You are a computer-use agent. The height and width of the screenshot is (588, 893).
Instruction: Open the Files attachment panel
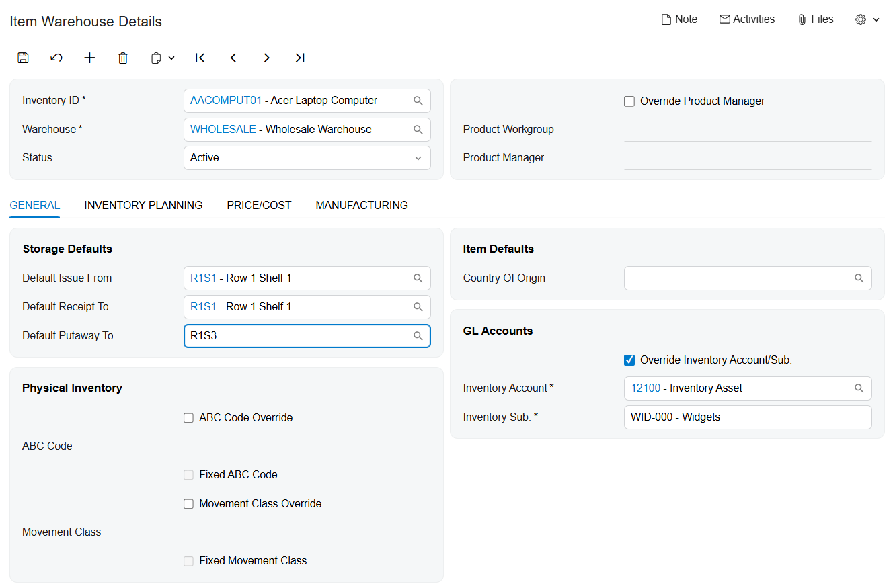tap(815, 19)
